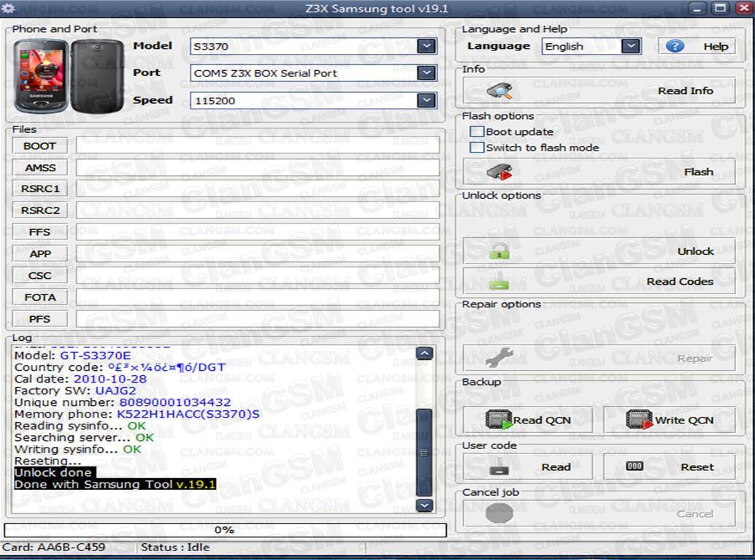Image resolution: width=755 pixels, height=560 pixels.
Task: Click the log scrollbar down arrow
Action: [424, 505]
